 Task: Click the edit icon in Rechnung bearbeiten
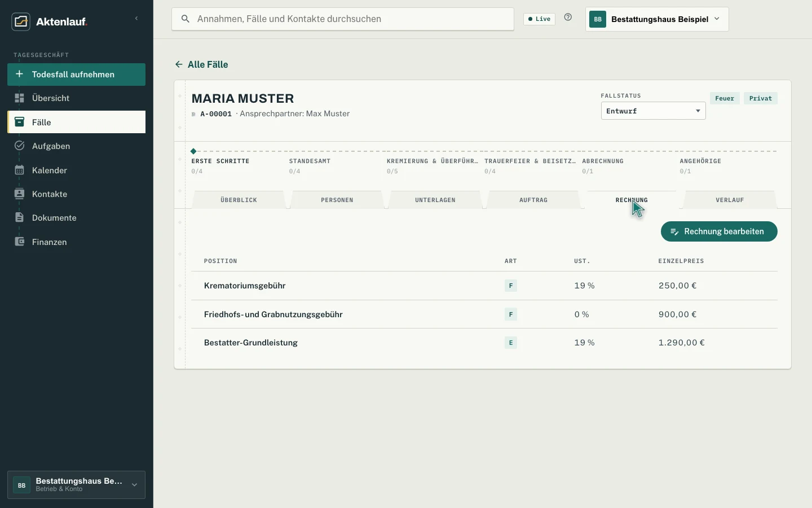[x=674, y=231]
